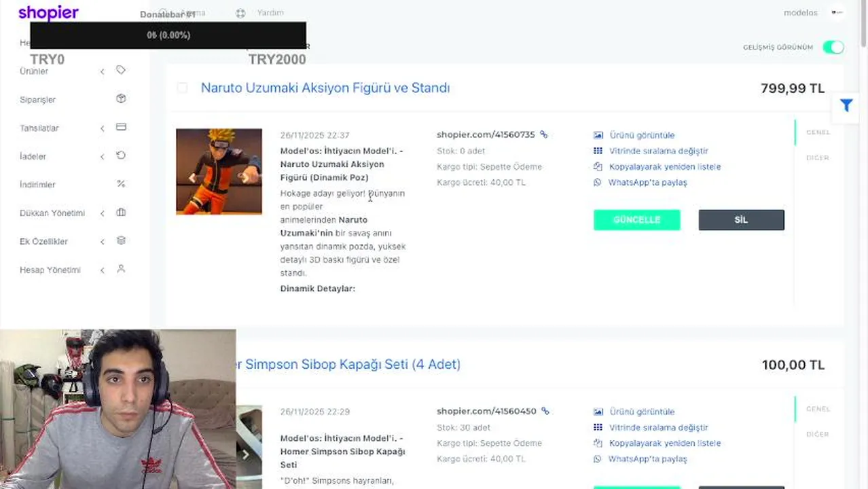Click the 'Stok: 30 adet' text
The height and width of the screenshot is (489, 868).
463,427
